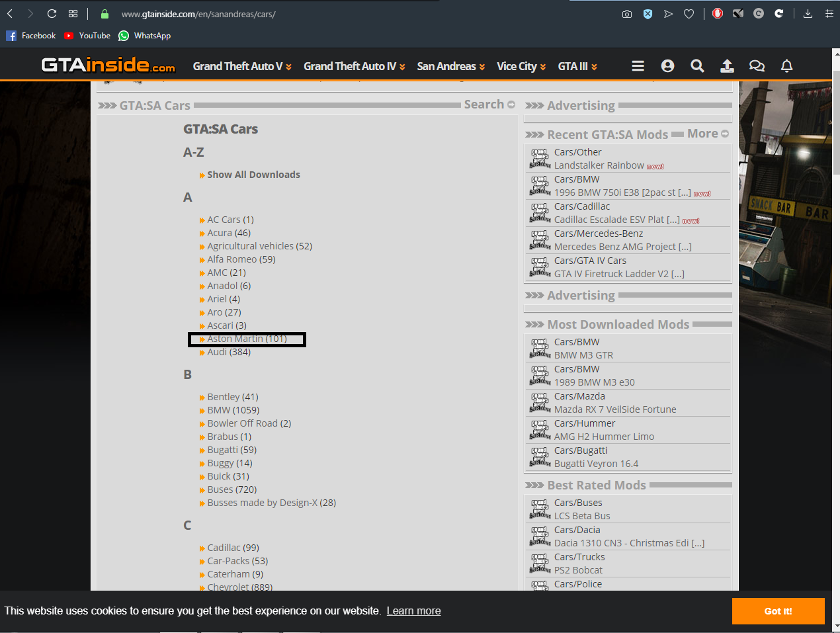Open the Bentley (41) category
This screenshot has height=633, width=840.
tap(233, 397)
